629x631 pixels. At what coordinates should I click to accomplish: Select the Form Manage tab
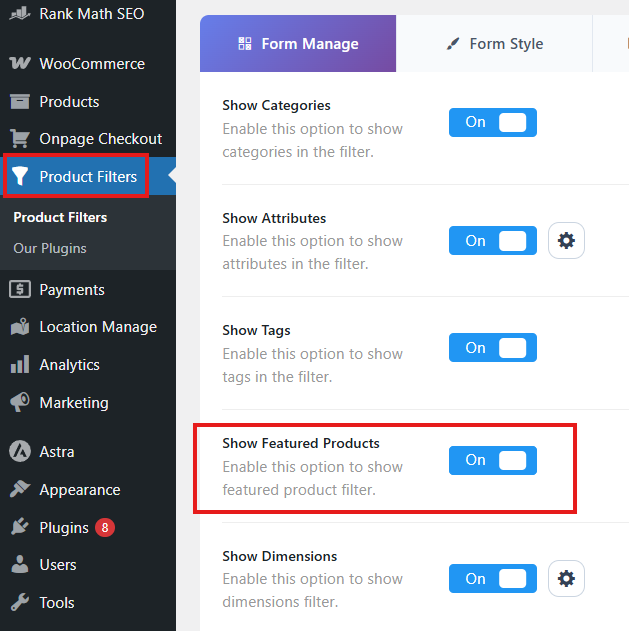298,43
